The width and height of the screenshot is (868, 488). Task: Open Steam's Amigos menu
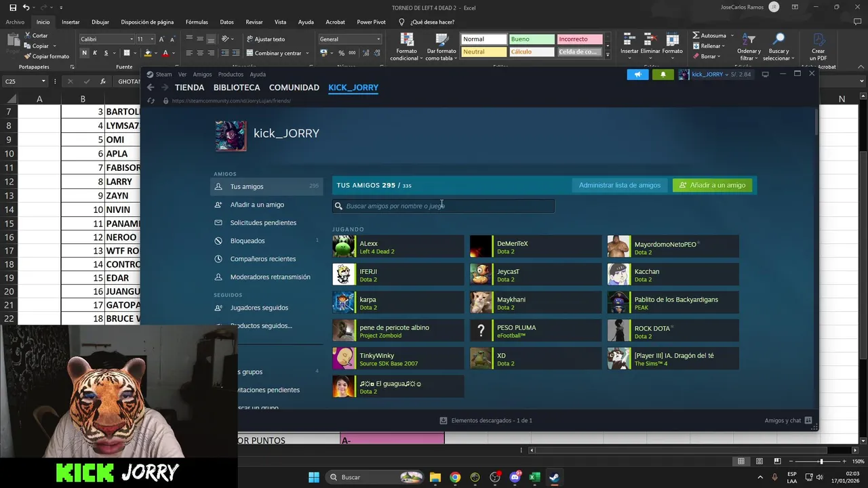[x=202, y=75]
